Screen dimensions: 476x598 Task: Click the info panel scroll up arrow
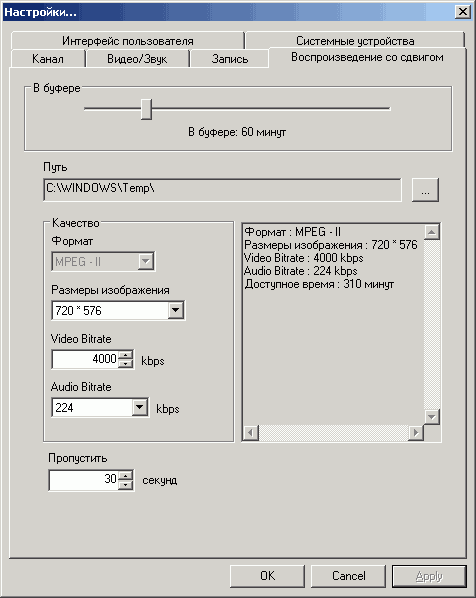[x=432, y=232]
